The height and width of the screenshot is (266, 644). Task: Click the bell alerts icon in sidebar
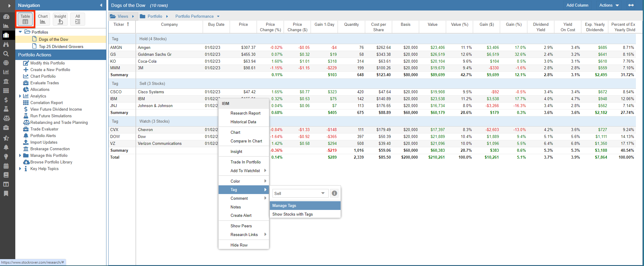click(x=6, y=147)
